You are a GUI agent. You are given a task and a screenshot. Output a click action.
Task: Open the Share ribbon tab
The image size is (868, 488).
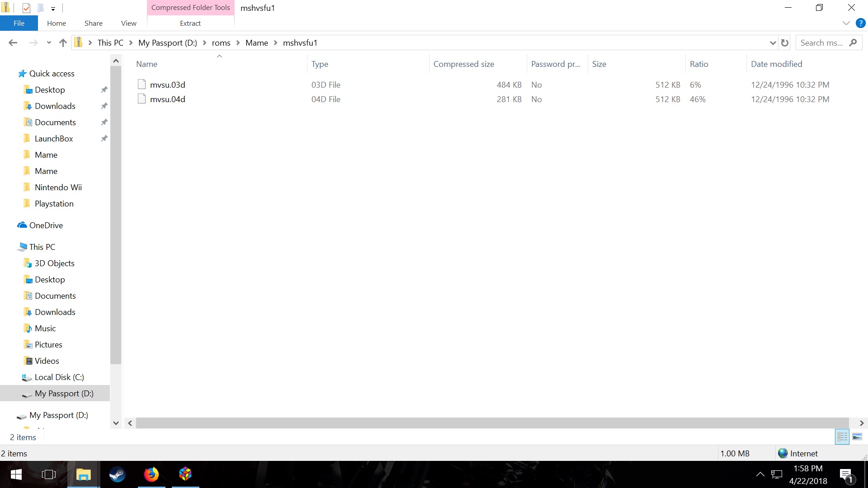tap(94, 23)
